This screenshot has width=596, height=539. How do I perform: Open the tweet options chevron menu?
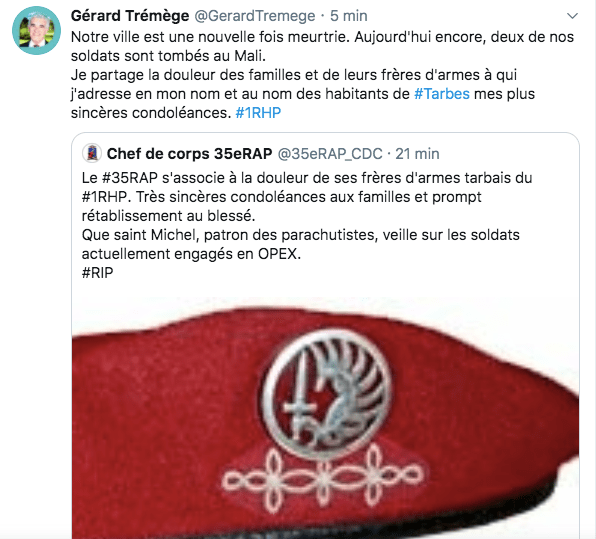(x=572, y=16)
